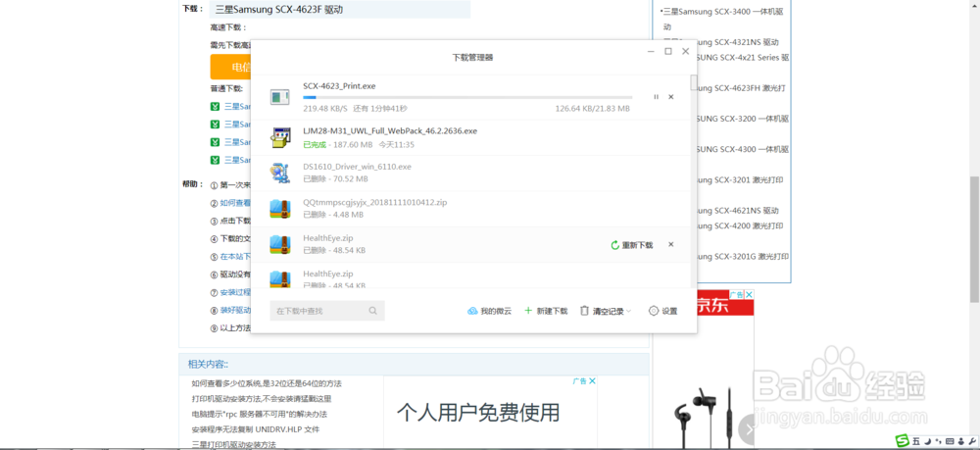The height and width of the screenshot is (450, 980).
Task: Open Samsung SCX-4623FH 激光打印 link
Action: pyautogui.click(x=741, y=88)
